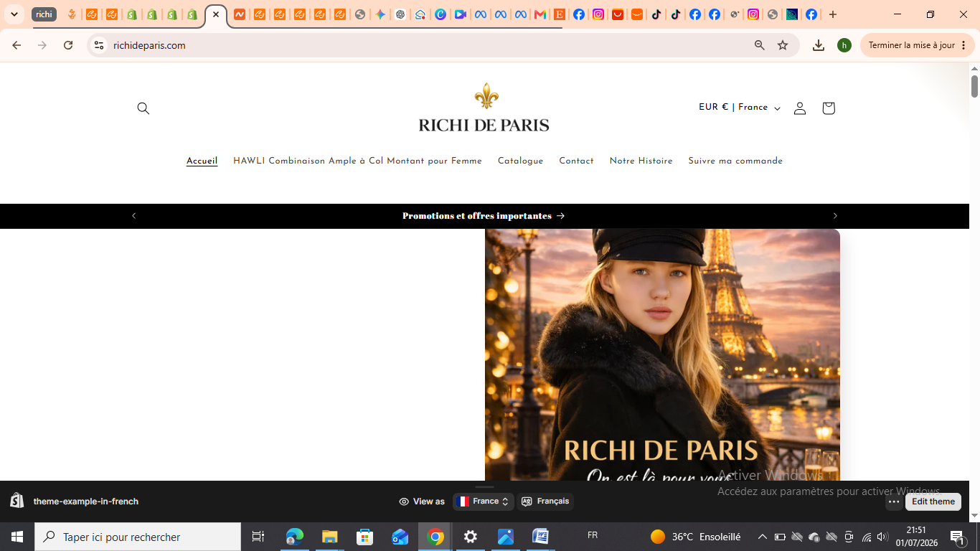
Task: Click the Richi de Paris hero image
Action: [x=662, y=354]
